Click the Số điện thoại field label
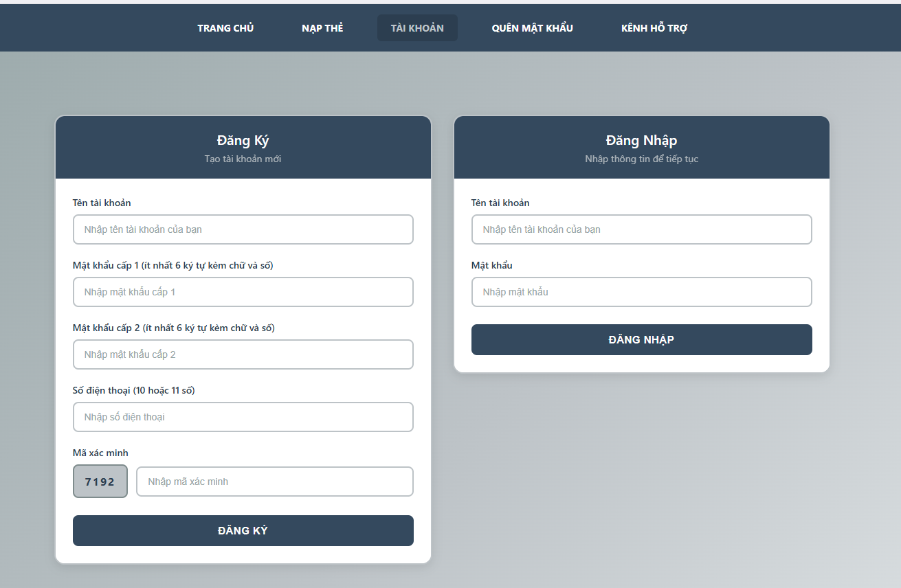 [134, 390]
